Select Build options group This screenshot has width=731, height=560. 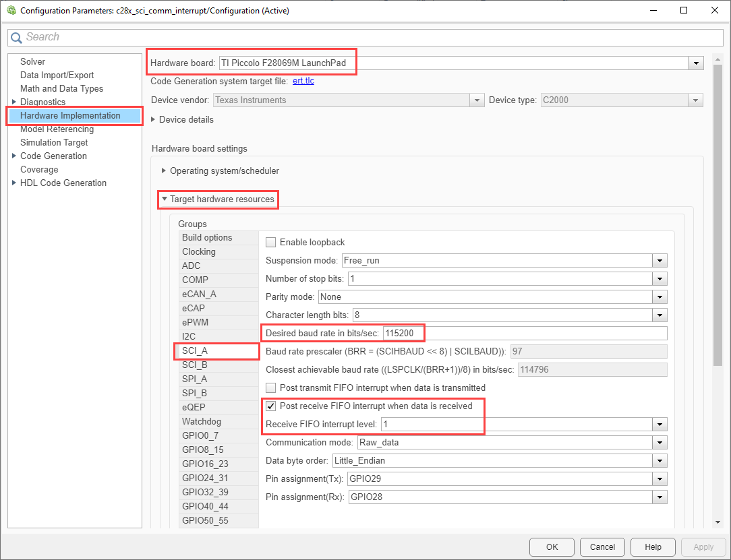218,238
